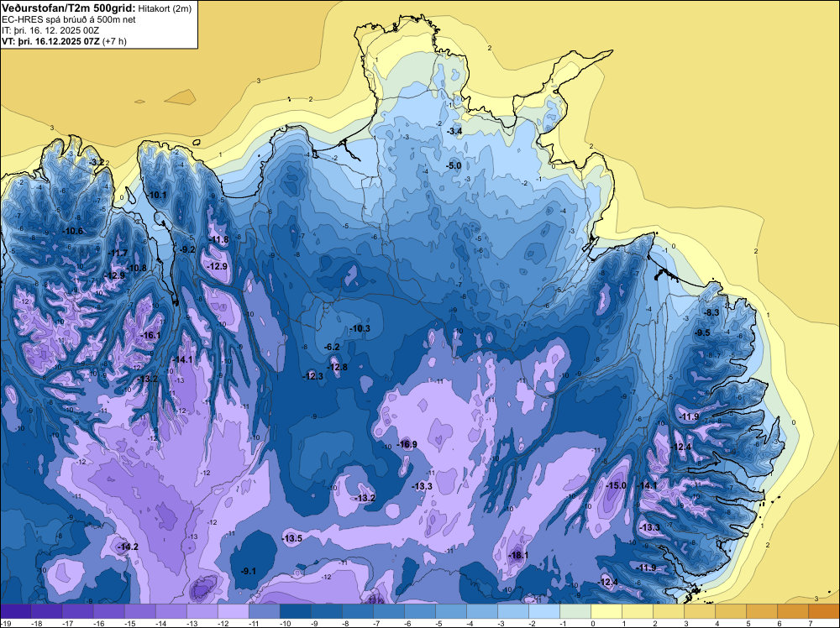Screen dimensions: 840x628
Task: Click the 'VT: þri. 16.12.2025 07Z (+7 h)' line
Action: point(64,41)
